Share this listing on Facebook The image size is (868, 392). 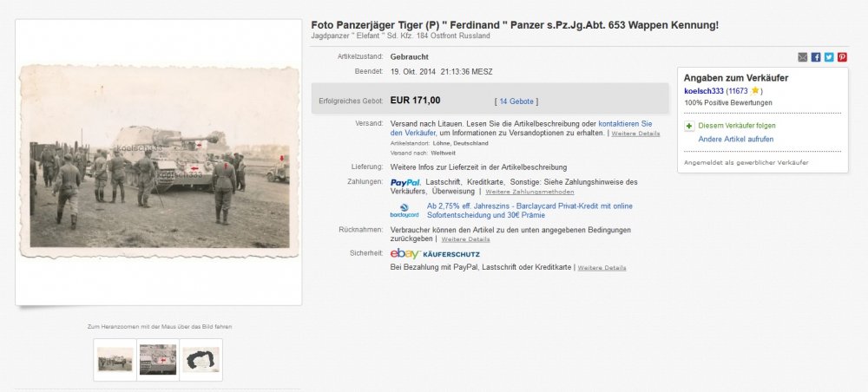coord(816,57)
